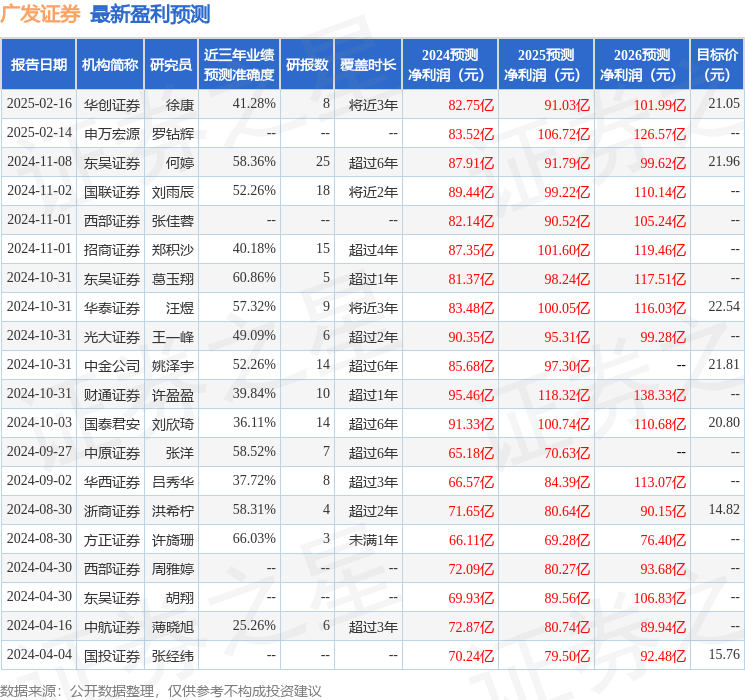Screen dimensions: 745x700
Task: Click target price 15.76
Action: tap(724, 654)
